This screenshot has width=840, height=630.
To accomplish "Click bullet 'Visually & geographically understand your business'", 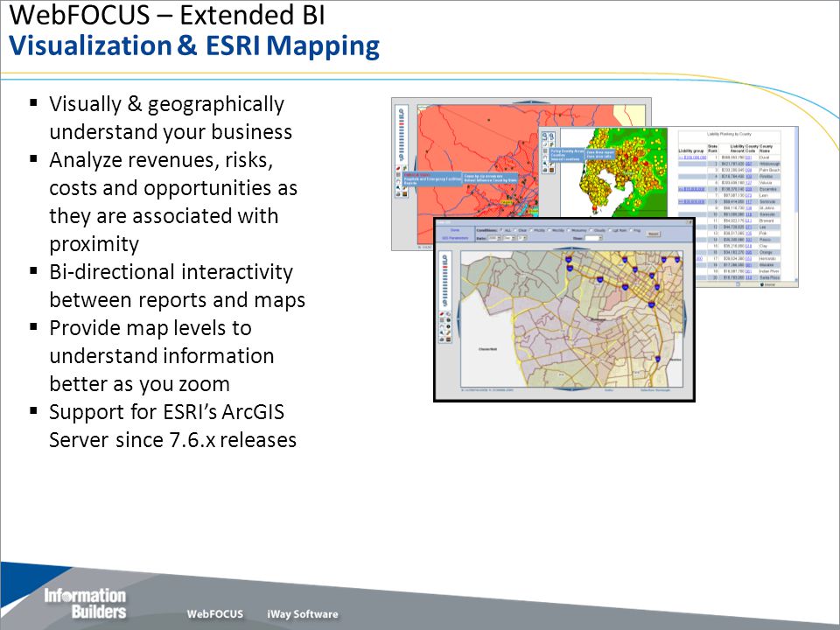I will [x=171, y=118].
